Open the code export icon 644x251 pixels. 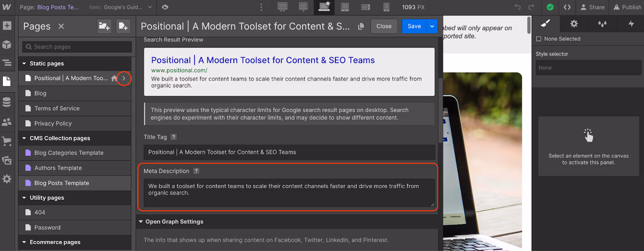click(x=567, y=7)
